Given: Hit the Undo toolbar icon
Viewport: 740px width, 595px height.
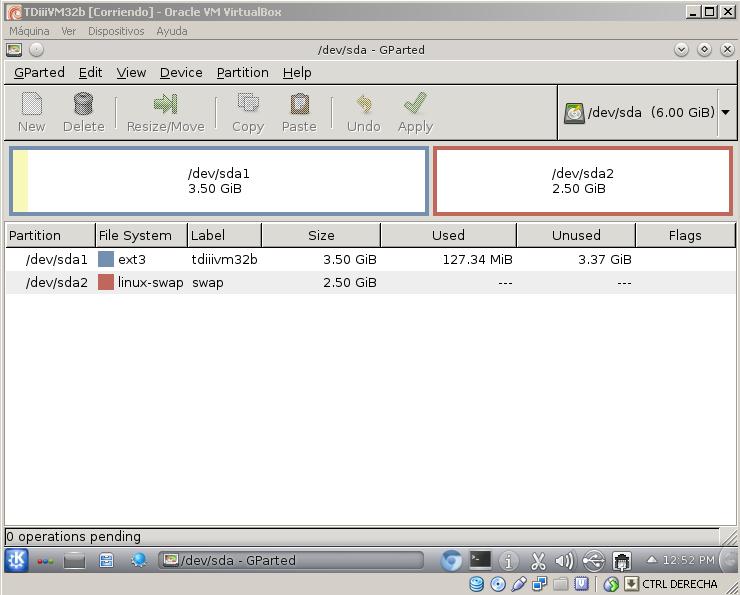Looking at the screenshot, I should coord(363,104).
